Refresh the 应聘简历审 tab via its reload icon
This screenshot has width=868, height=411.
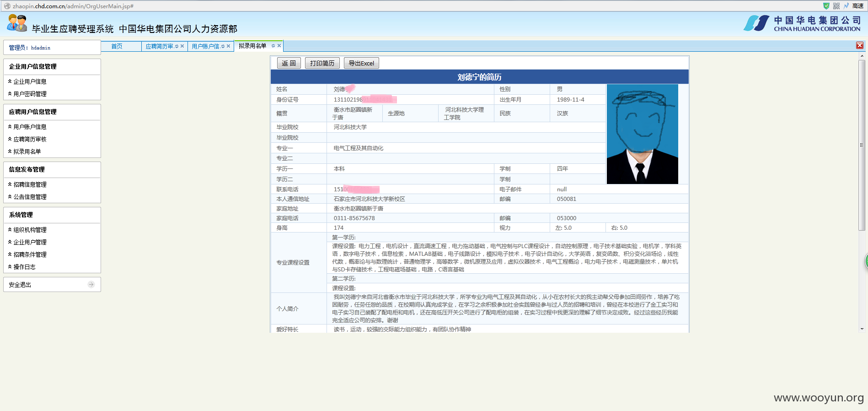[177, 46]
